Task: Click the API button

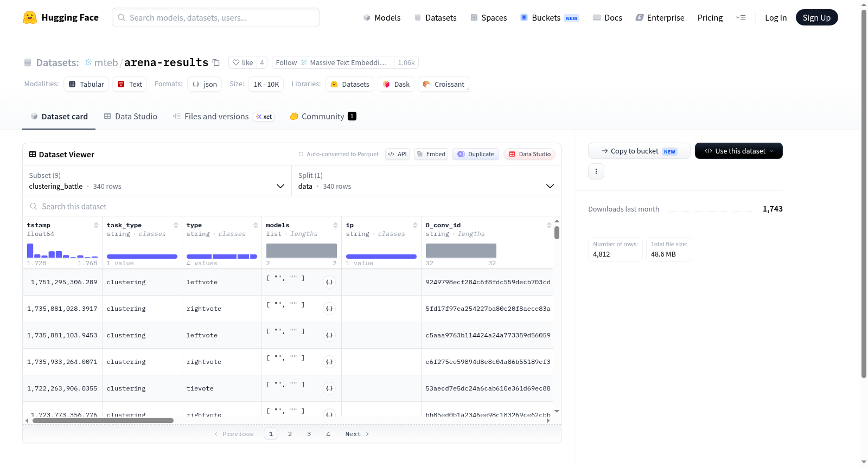Action: [x=397, y=154]
